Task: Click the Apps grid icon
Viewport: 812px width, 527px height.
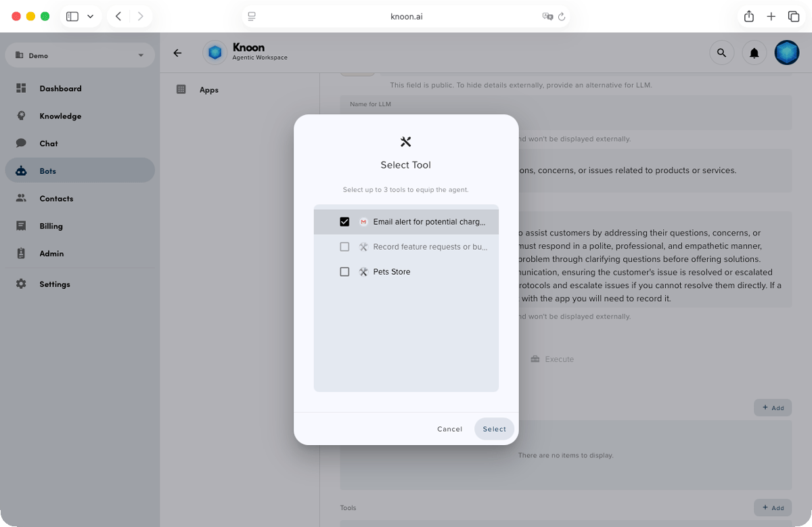Action: 181,89
